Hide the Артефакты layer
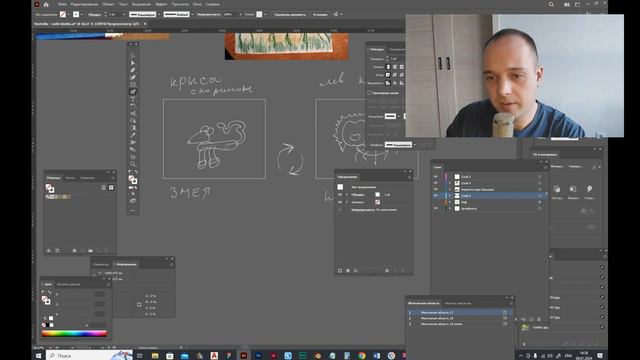This screenshot has height=360, width=640. [x=436, y=209]
